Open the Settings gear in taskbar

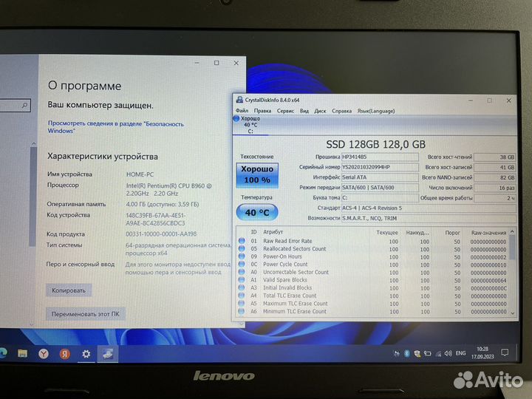coord(86,354)
